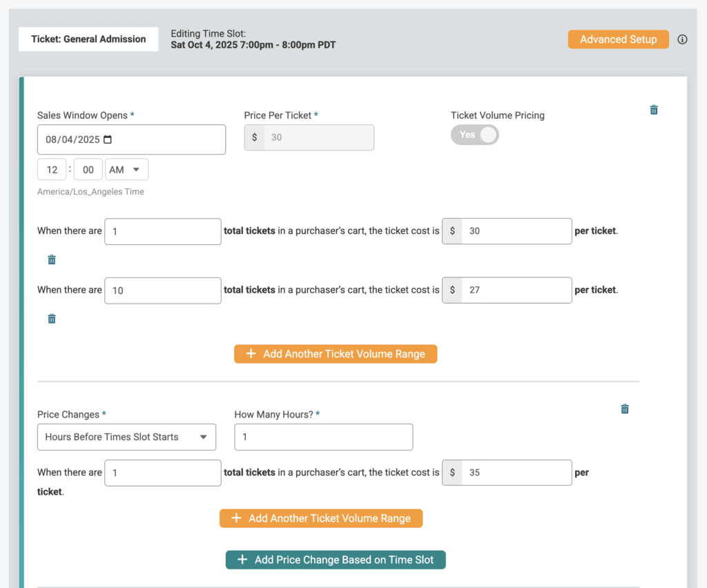Delete the sales window section with top-right trash icon
This screenshot has height=588, width=707.
click(654, 110)
